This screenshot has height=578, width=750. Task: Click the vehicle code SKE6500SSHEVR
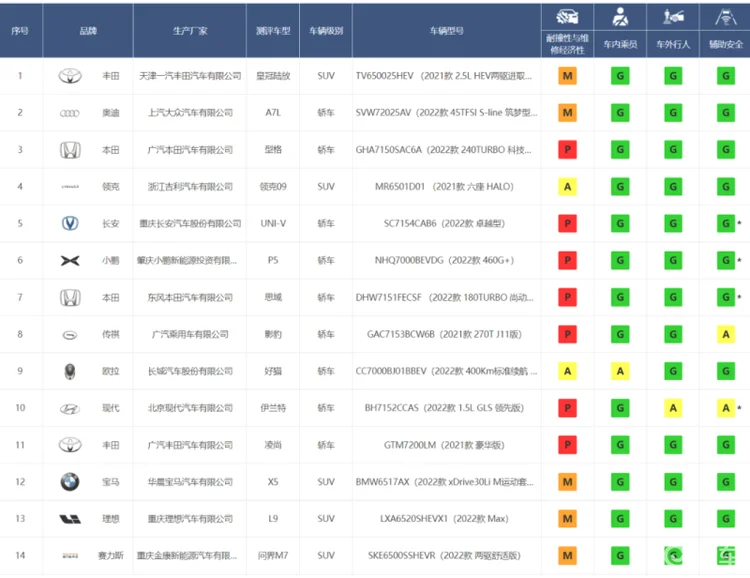point(402,556)
